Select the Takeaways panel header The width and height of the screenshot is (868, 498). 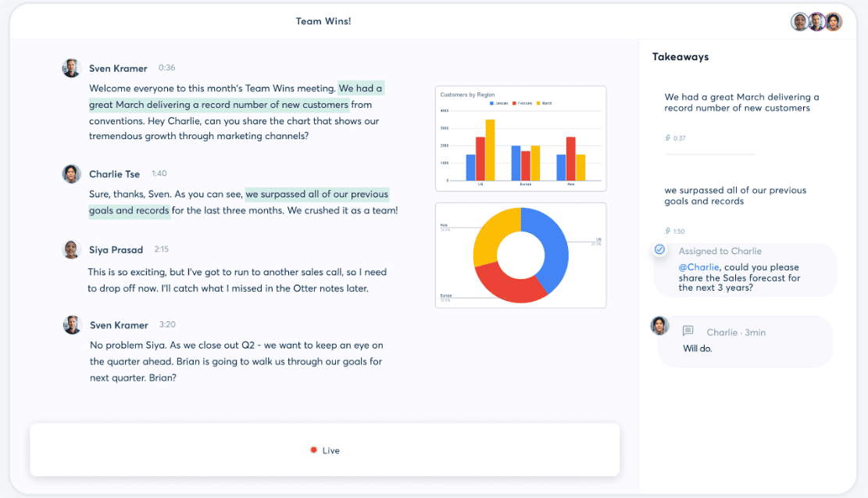(680, 56)
